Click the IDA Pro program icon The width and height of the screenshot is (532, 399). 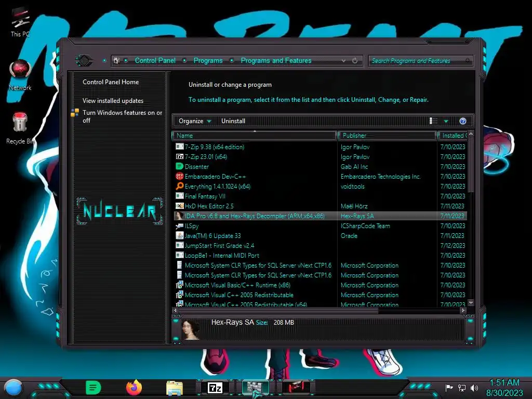click(x=179, y=216)
